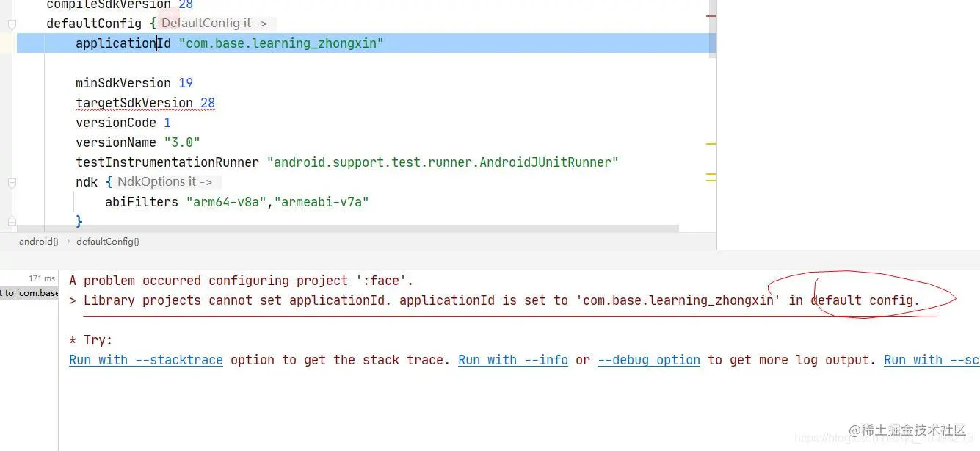Click the "arm64-v8a" string
The width and height of the screenshot is (980, 451).
(x=226, y=202)
